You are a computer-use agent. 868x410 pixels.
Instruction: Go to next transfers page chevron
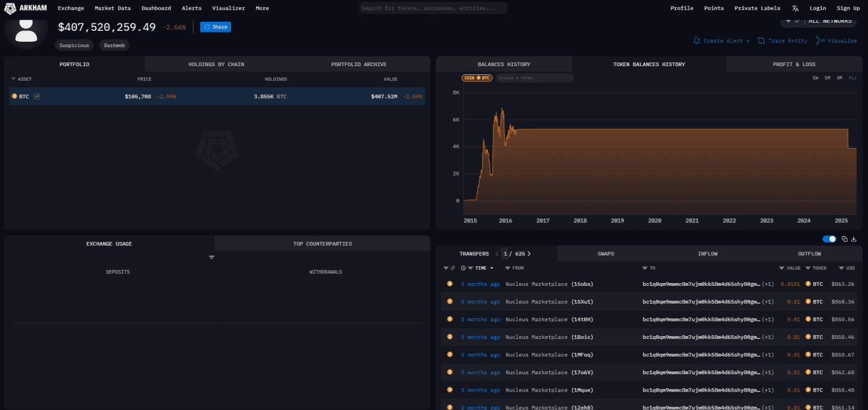[529, 254]
